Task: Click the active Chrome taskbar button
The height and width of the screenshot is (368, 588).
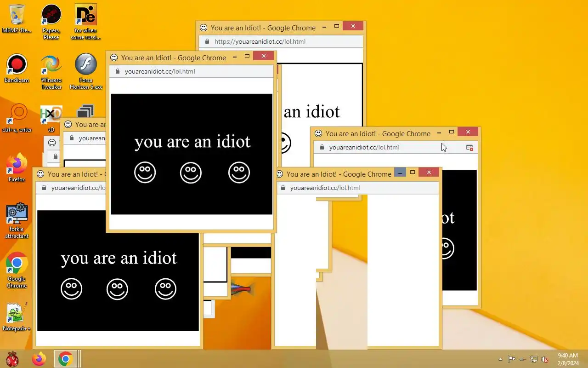Action: tap(65, 359)
